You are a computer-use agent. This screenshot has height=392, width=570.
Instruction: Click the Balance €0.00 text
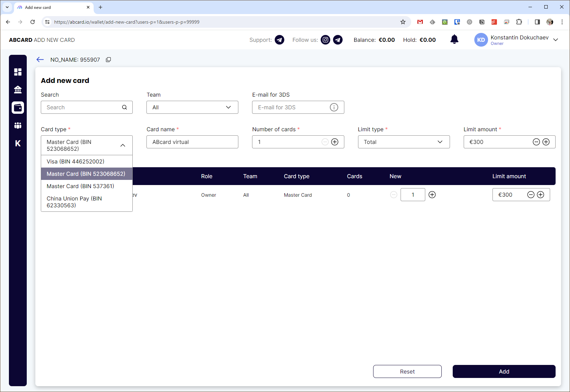374,40
